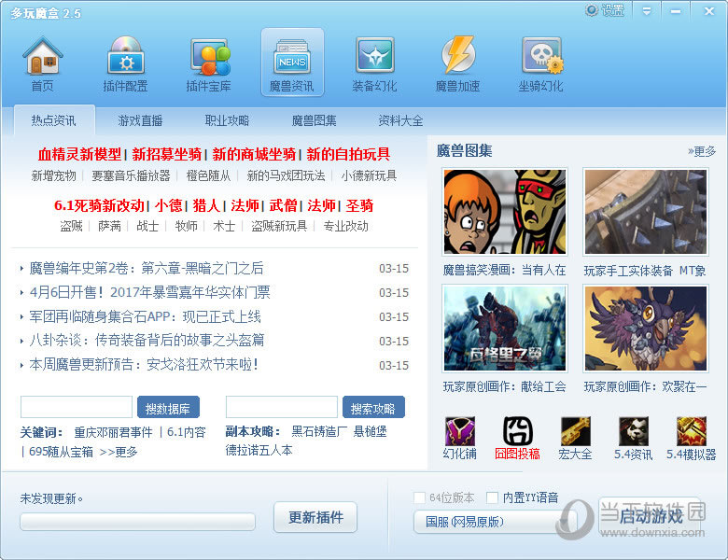Screen dimensions: 728x560
Task: Open the 橙色随从 link
Action: (x=208, y=175)
